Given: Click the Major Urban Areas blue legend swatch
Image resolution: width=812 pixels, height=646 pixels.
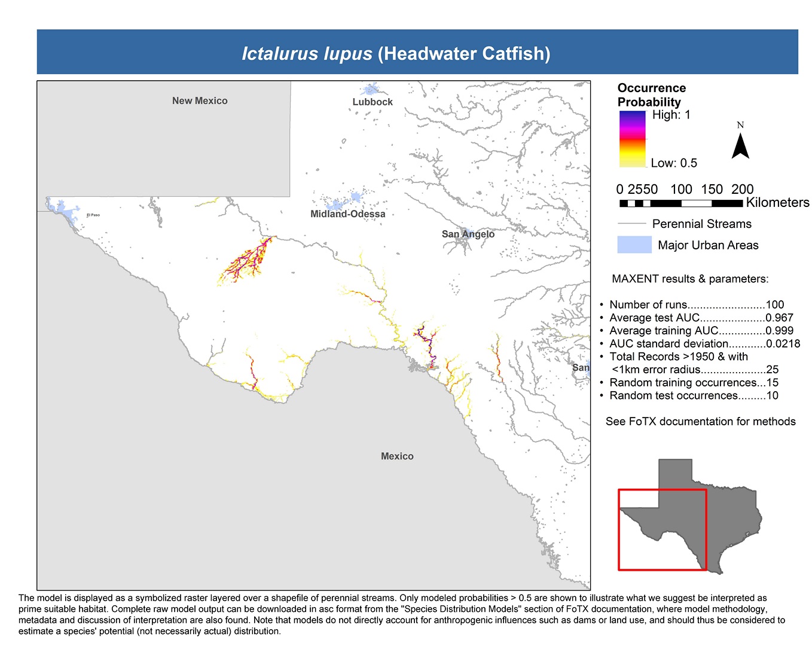Looking at the screenshot, I should pos(634,245).
